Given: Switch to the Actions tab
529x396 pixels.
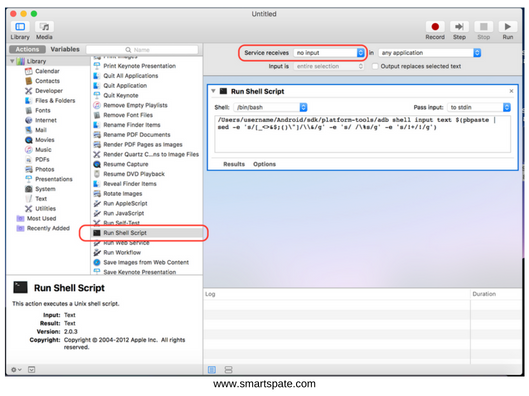Looking at the screenshot, I should 27,49.
